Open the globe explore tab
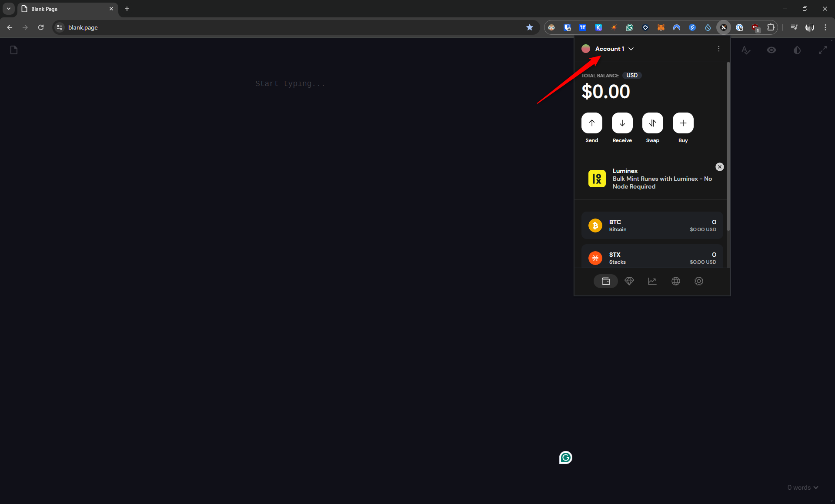 point(675,281)
